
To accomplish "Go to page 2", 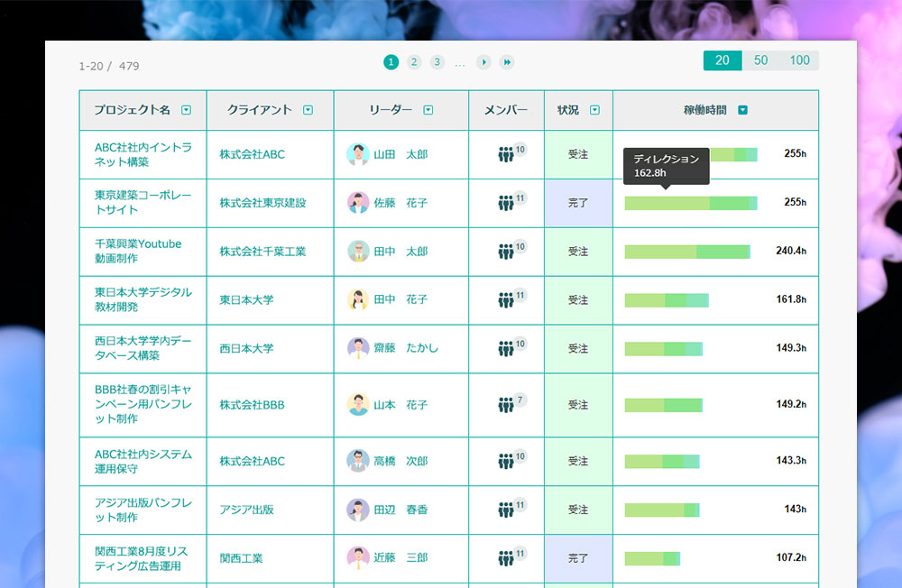I will (x=414, y=62).
